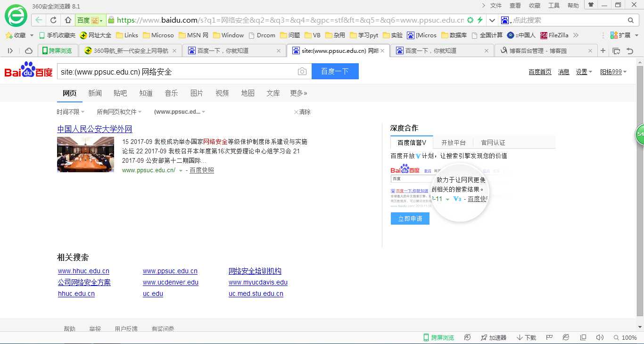Clear filters with 清除 button
This screenshot has height=344, width=644.
[x=302, y=112]
